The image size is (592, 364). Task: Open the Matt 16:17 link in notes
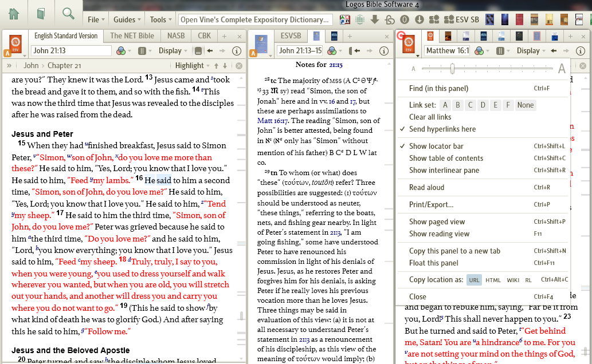point(273,121)
